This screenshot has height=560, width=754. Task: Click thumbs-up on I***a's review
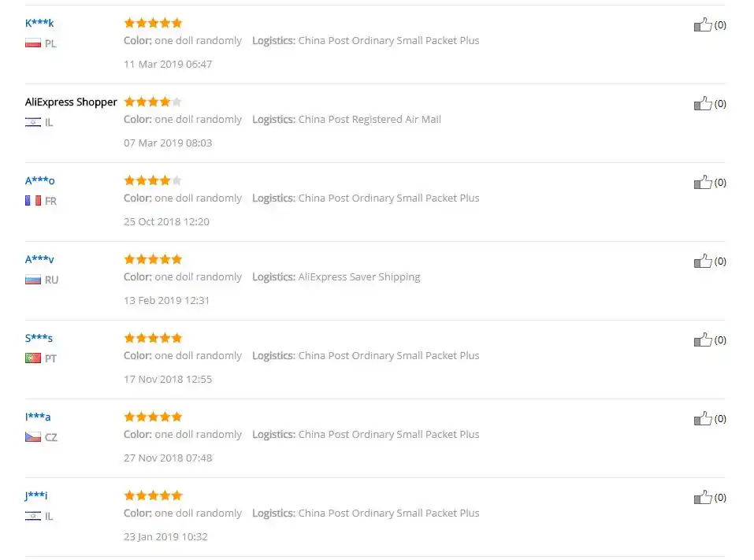pyautogui.click(x=703, y=419)
